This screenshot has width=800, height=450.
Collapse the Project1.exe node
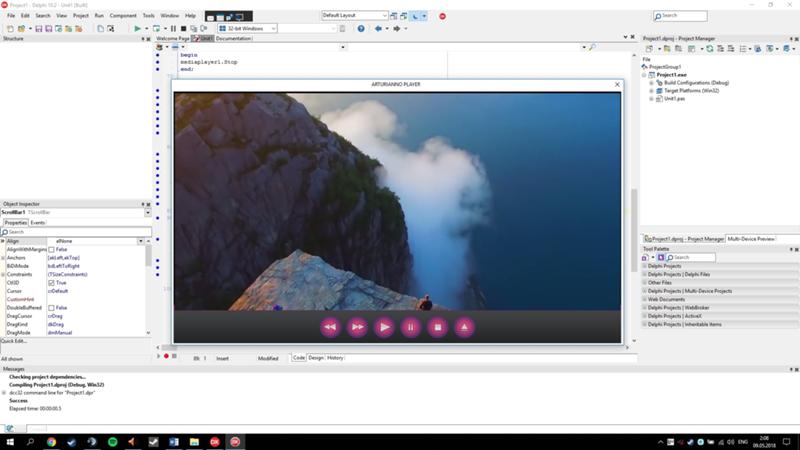tap(644, 75)
